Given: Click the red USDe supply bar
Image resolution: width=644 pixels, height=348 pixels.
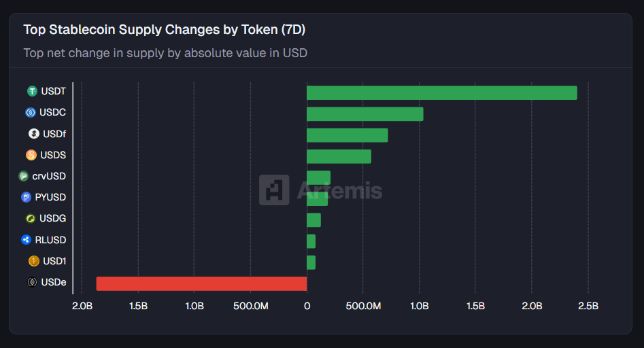Looking at the screenshot, I should (x=201, y=283).
